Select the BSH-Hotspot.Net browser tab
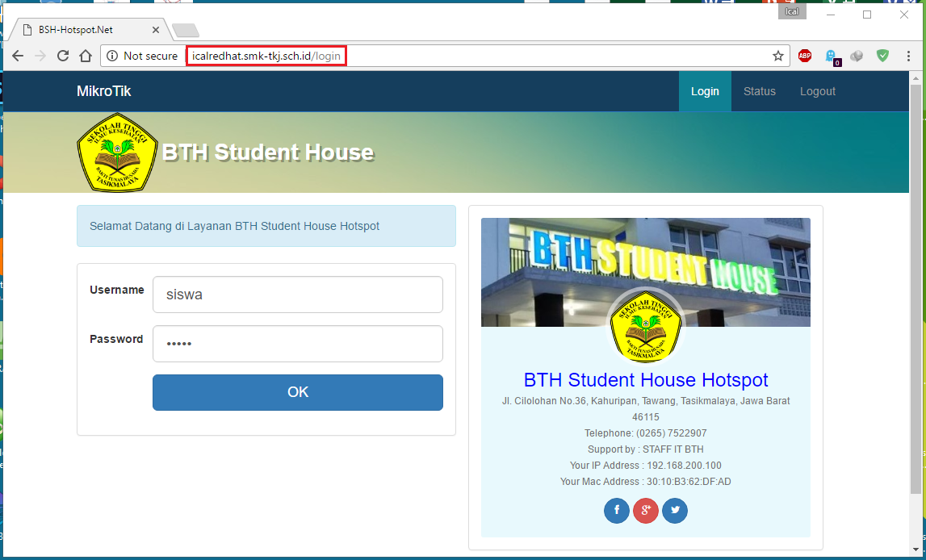This screenshot has height=560, width=926. coord(89,30)
